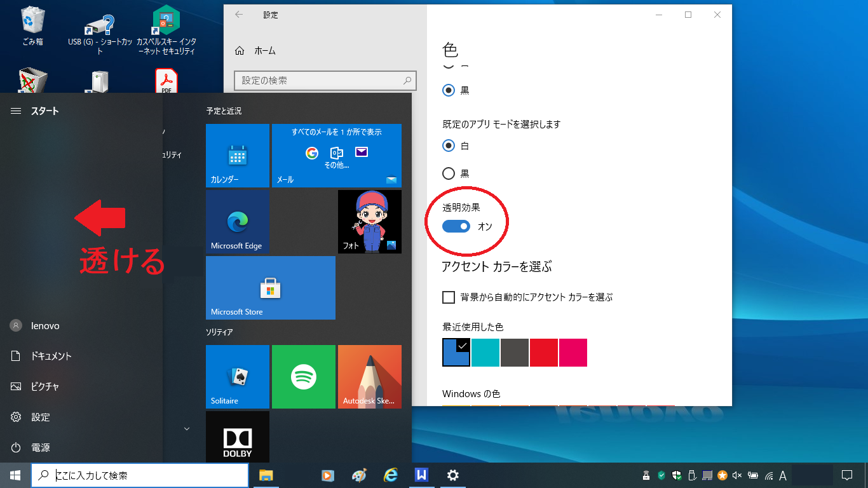Open the Microsoft Store tile

pyautogui.click(x=271, y=288)
